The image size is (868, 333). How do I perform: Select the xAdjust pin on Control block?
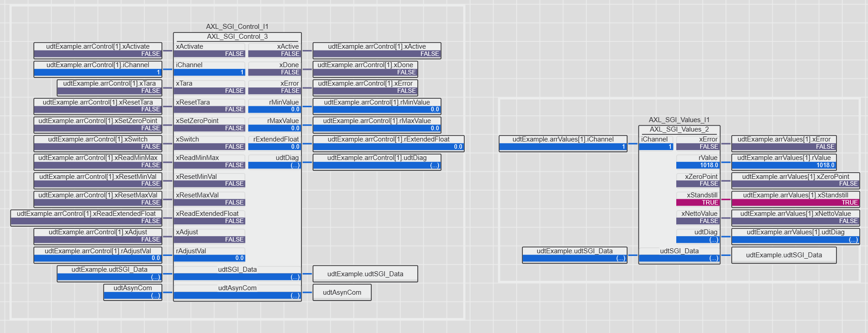pyautogui.click(x=210, y=236)
